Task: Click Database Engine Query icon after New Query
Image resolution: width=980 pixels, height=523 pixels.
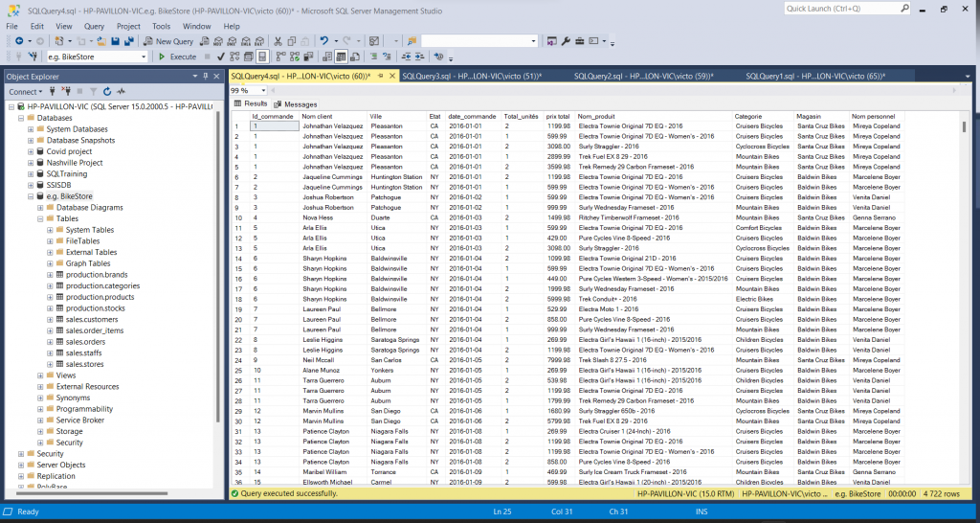Action: pyautogui.click(x=205, y=41)
